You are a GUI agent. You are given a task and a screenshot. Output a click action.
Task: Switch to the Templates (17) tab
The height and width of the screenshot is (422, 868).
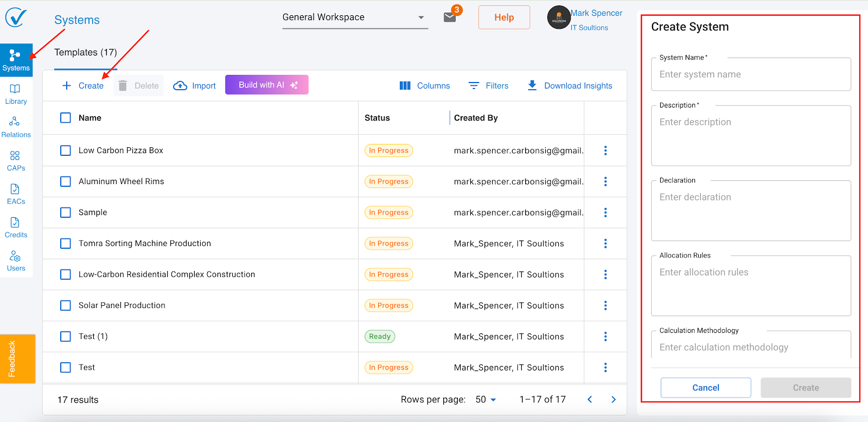pos(86,53)
